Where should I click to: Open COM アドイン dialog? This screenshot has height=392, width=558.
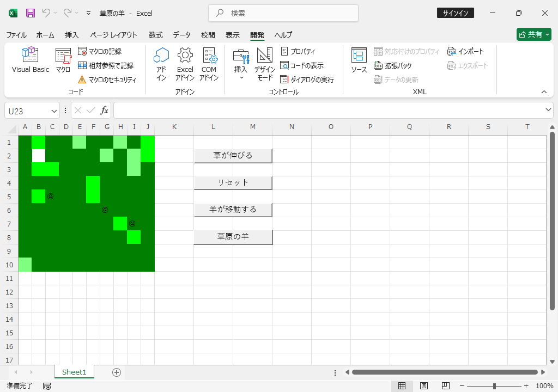[x=209, y=64]
